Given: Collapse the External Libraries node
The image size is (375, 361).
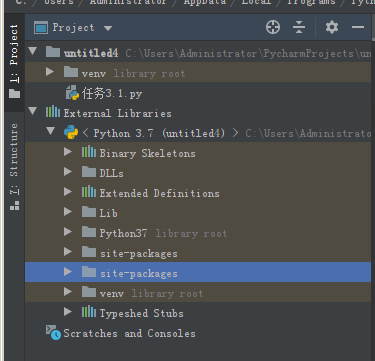Looking at the screenshot, I should pos(33,111).
